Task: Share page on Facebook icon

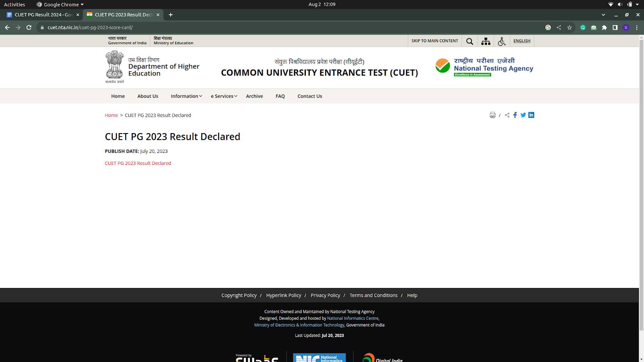Action: point(515,115)
